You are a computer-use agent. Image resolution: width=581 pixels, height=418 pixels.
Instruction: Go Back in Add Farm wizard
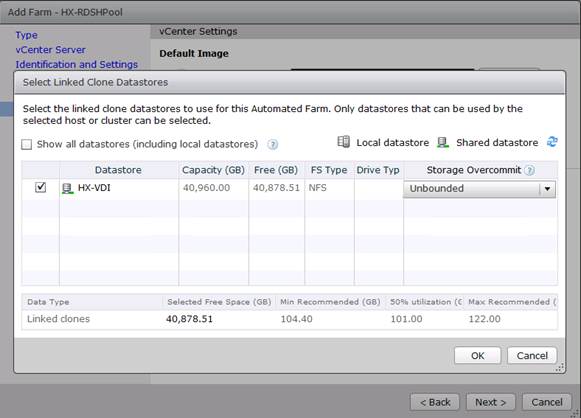pos(435,402)
